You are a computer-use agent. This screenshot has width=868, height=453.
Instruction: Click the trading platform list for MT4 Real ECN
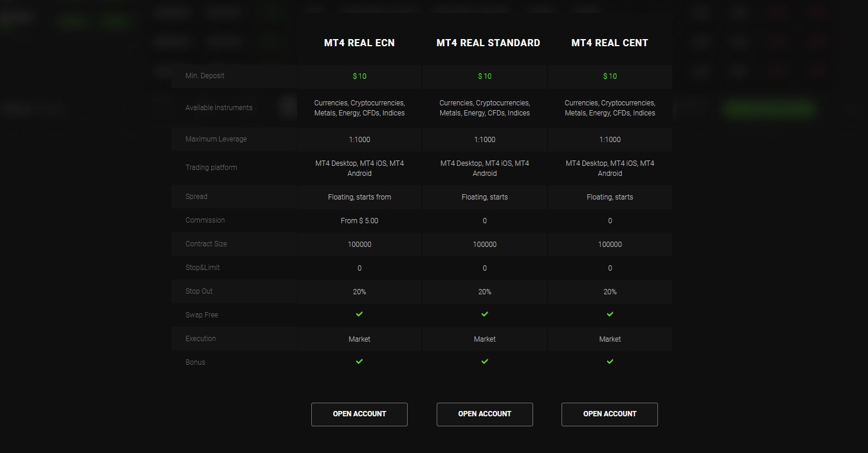(x=359, y=168)
